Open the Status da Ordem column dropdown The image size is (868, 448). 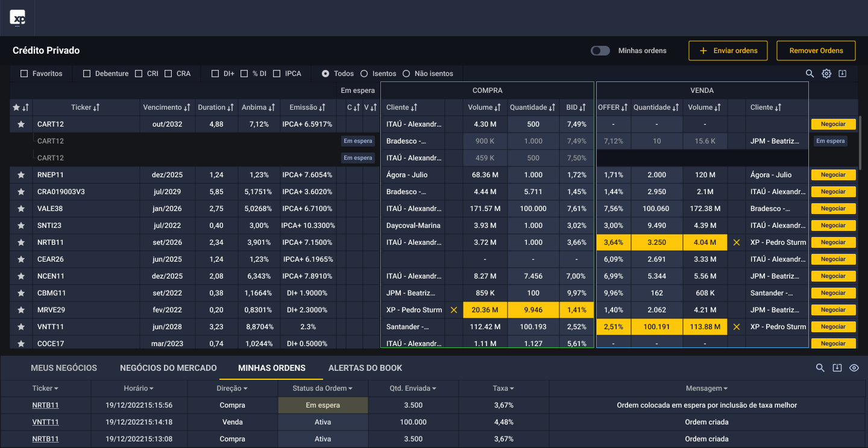point(350,389)
